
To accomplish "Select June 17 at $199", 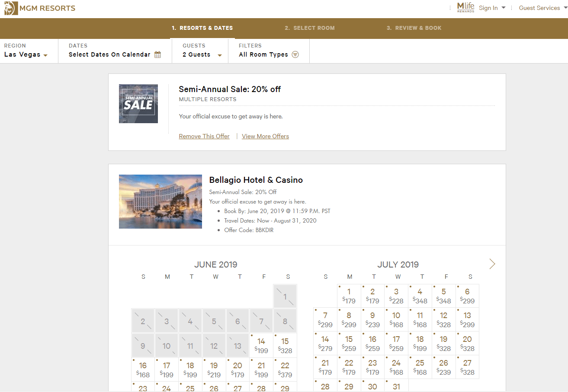I will pos(167,370).
